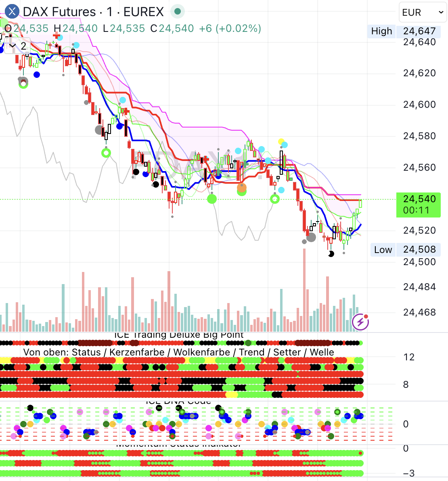
Task: Click the yellow dot signal marker
Action: click(281, 142)
